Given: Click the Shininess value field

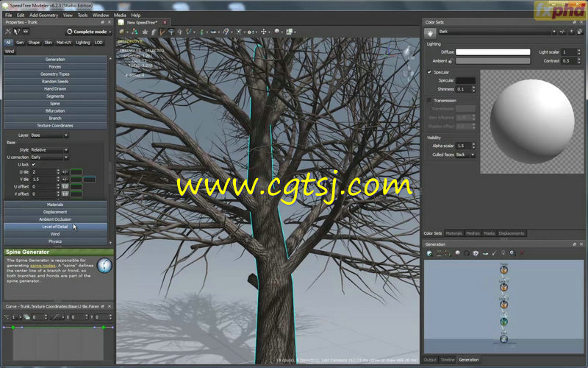Looking at the screenshot, I should pos(465,89).
